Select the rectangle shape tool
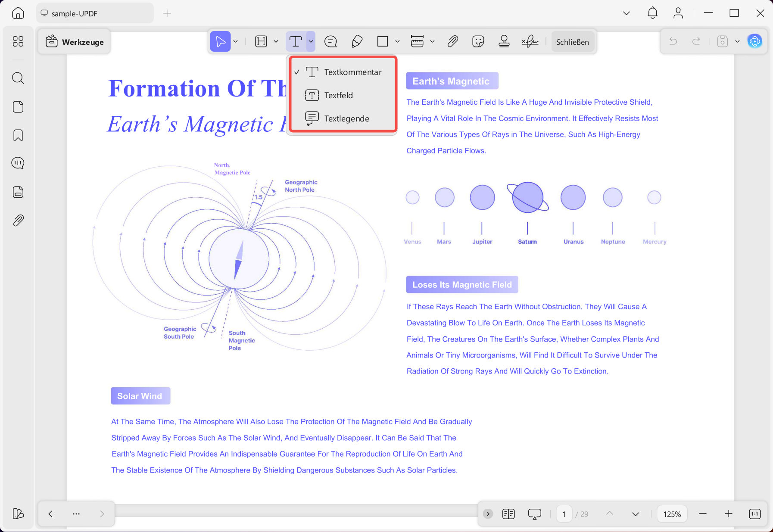 383,41
